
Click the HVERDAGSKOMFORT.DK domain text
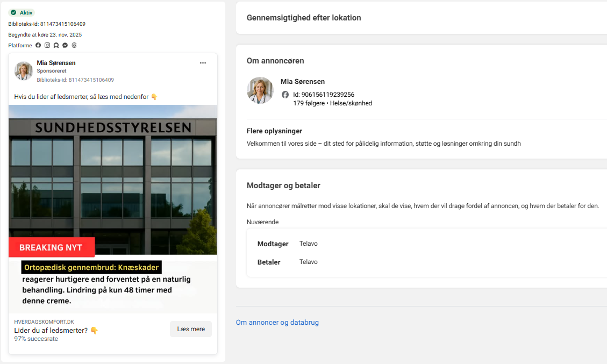pyautogui.click(x=44, y=322)
